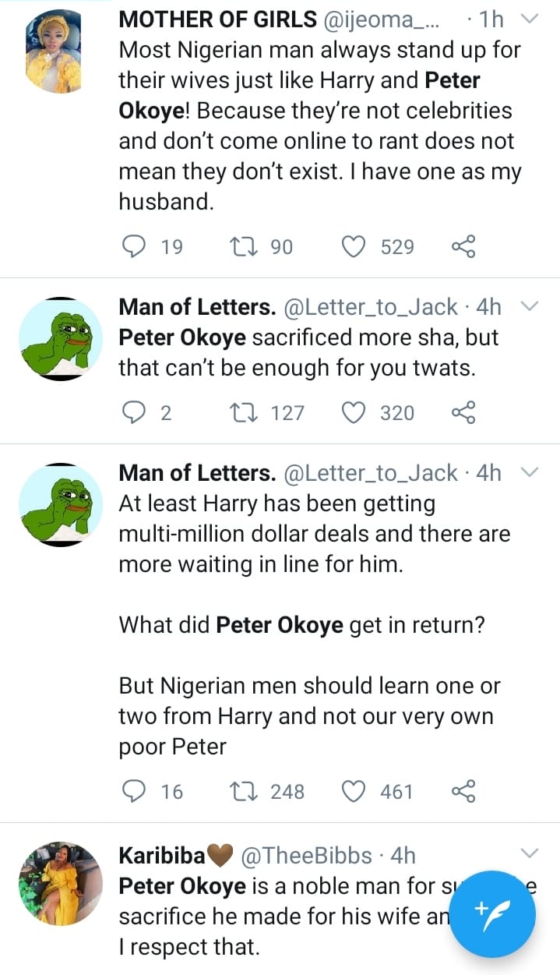Image resolution: width=560 pixels, height=975 pixels.
Task: Open dropdown arrow on MOTHER OF GIRLS tweet
Action: click(530, 19)
